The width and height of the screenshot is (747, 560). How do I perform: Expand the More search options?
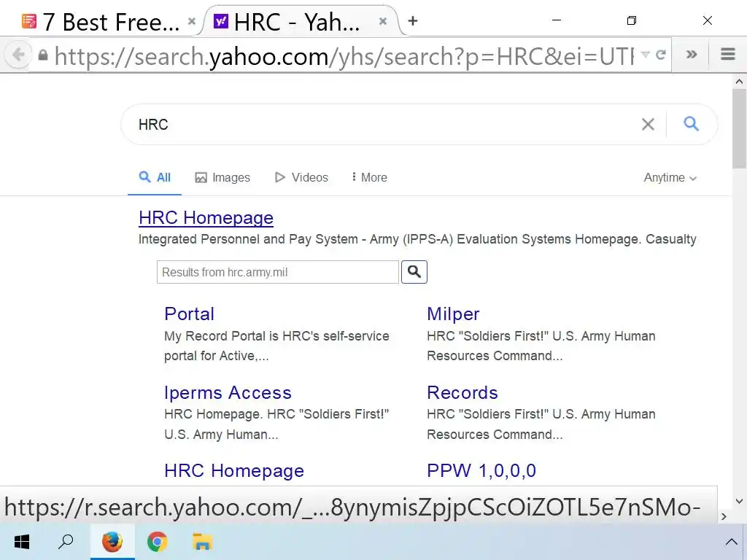[x=369, y=178]
